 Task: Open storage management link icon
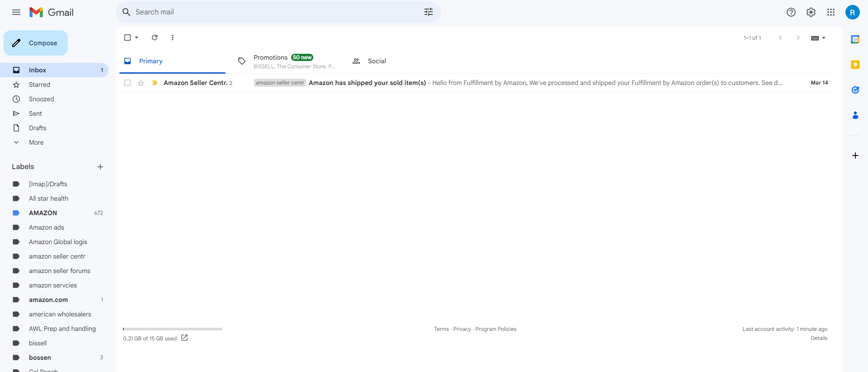coord(184,338)
